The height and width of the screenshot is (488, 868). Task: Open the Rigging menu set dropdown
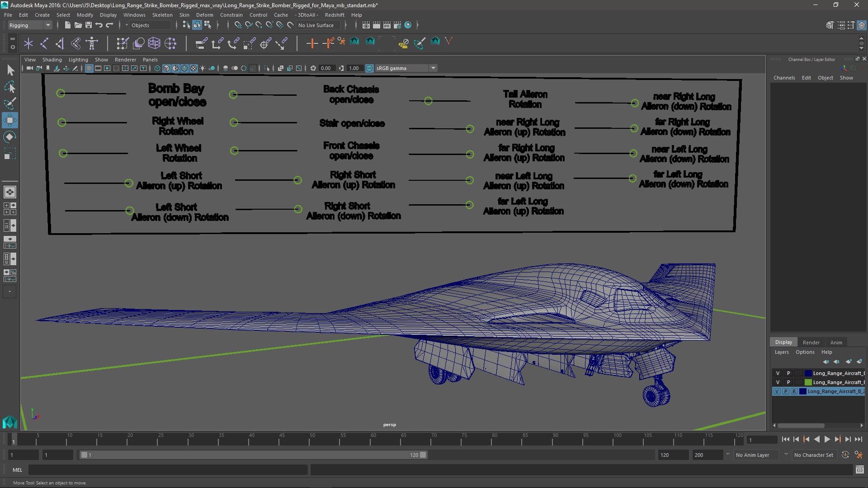(47, 25)
